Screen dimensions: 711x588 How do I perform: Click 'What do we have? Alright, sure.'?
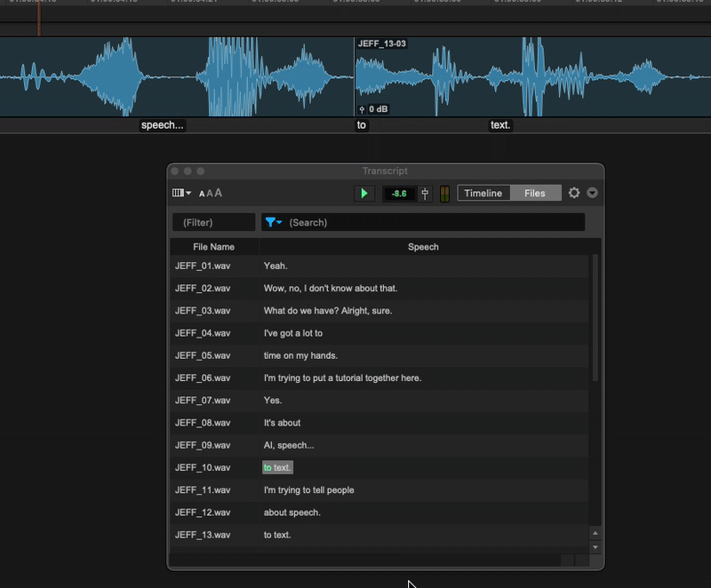tap(328, 311)
